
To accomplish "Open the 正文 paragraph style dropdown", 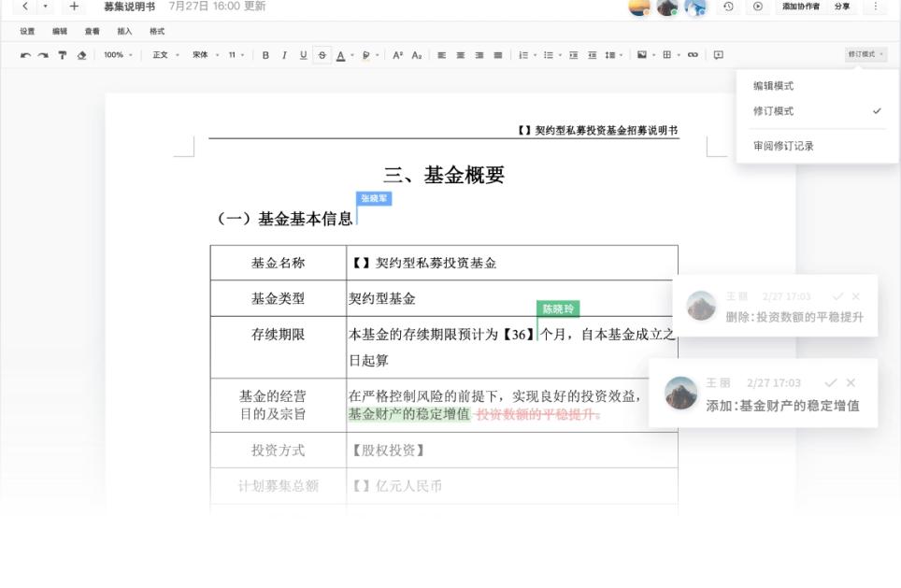I will pos(164,55).
